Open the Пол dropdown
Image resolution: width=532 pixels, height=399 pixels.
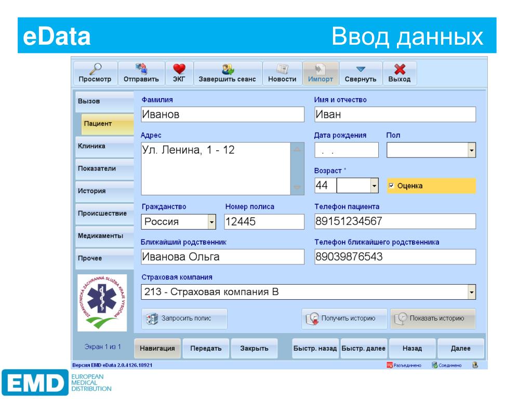click(472, 150)
